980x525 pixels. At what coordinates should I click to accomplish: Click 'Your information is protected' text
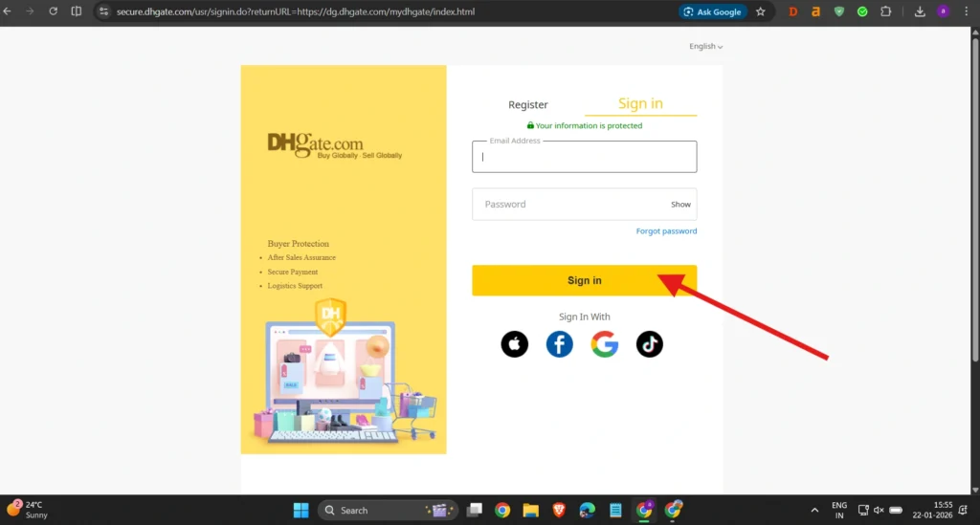tap(589, 125)
